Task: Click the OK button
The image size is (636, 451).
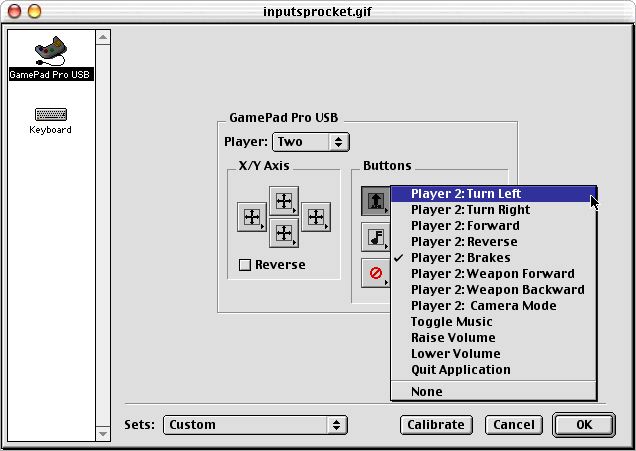Action: click(x=584, y=425)
